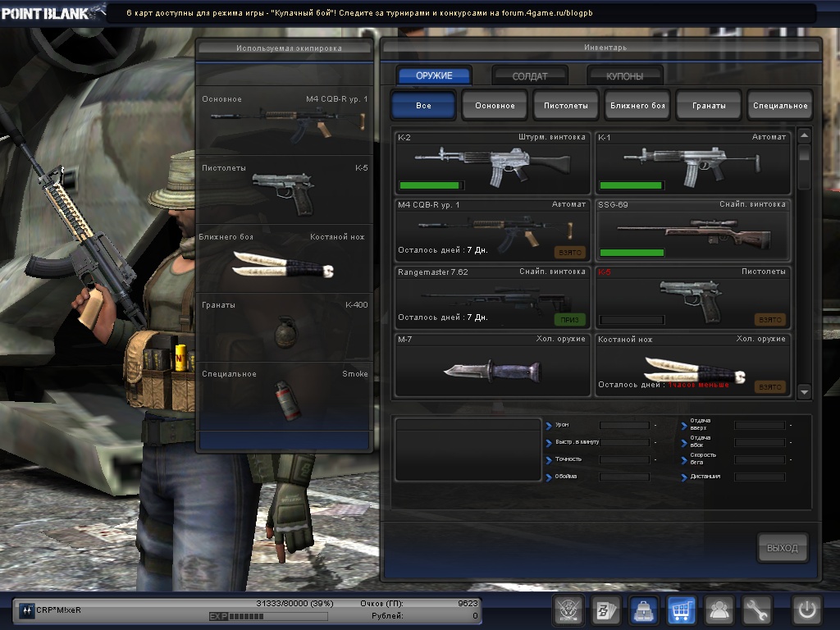
Task: Open the wrench settings icon
Action: point(756,610)
